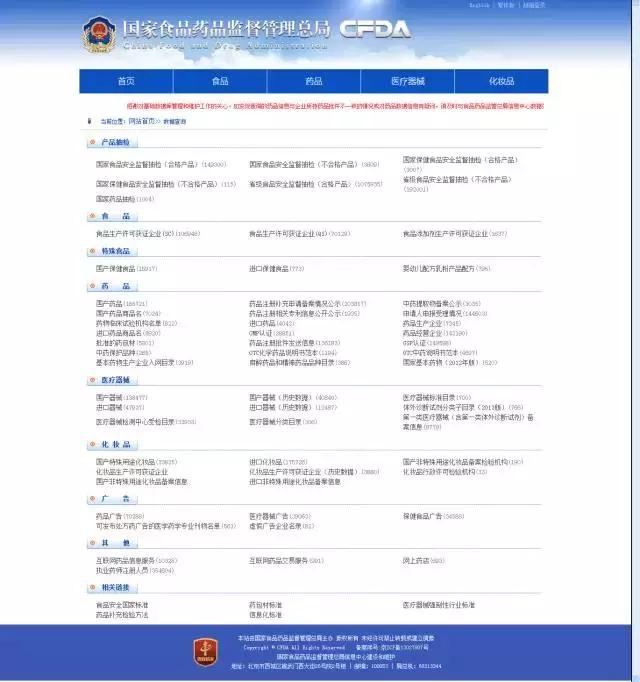Open the GSP认证 link
The width and height of the screenshot is (640, 682).
pos(426,343)
